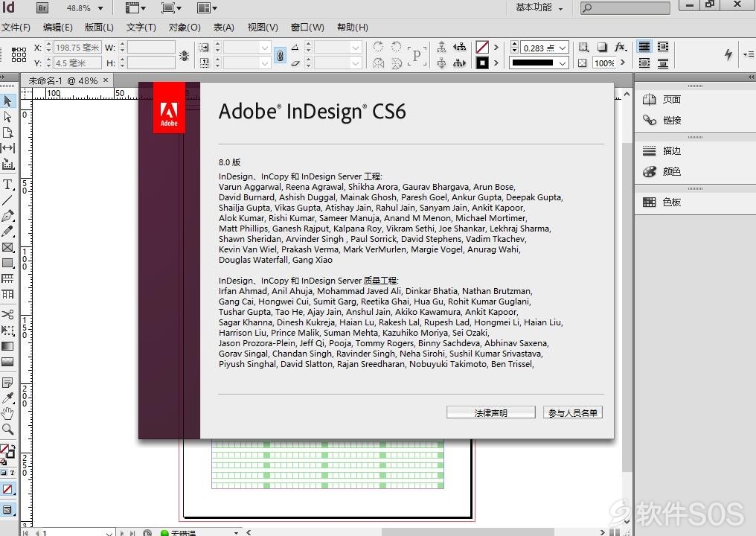This screenshot has width=756, height=536.
Task: Open view options dropdown in app bar
Action: coord(135,7)
